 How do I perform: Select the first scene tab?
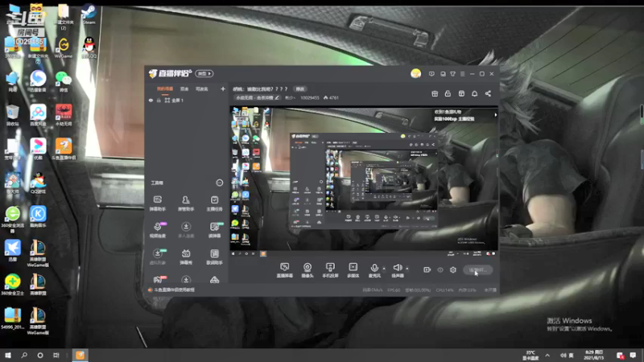tap(165, 88)
